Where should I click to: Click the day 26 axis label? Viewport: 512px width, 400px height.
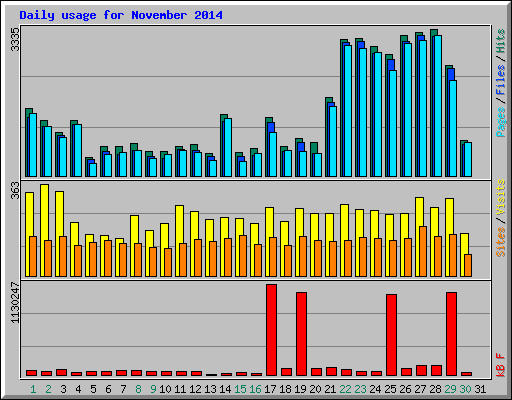(405, 389)
